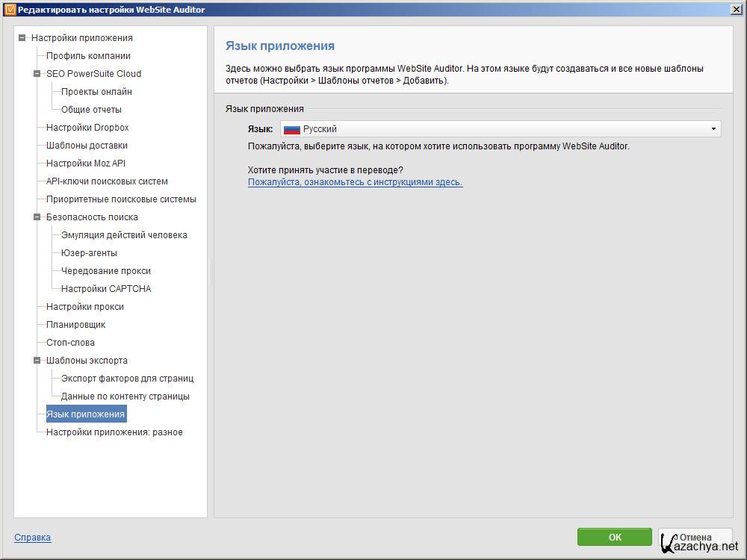Click the green OK button
This screenshot has height=560, width=747.
pos(614,537)
